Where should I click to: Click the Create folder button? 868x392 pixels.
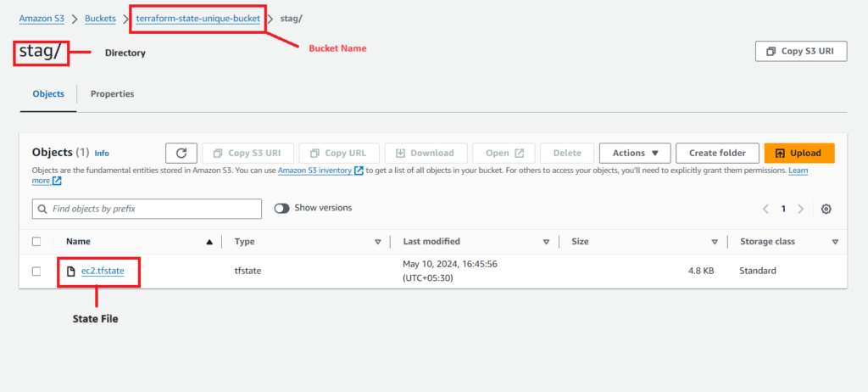tap(717, 153)
